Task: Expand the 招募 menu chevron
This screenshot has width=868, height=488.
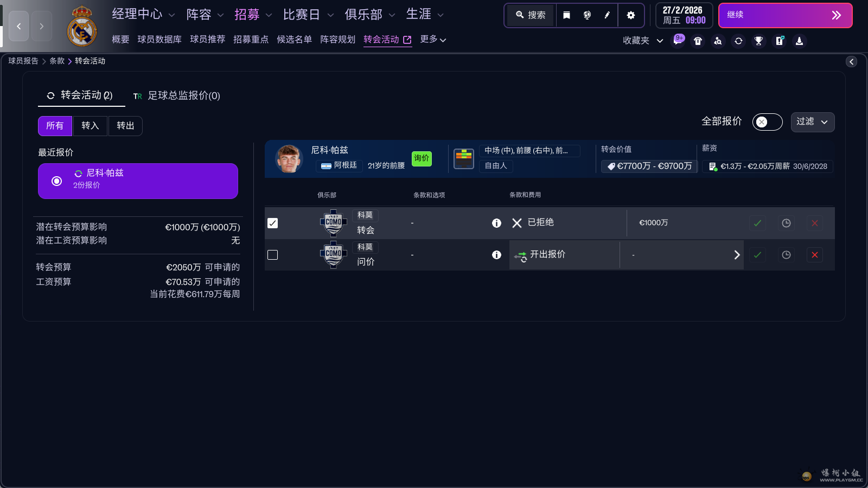Action: tap(270, 15)
